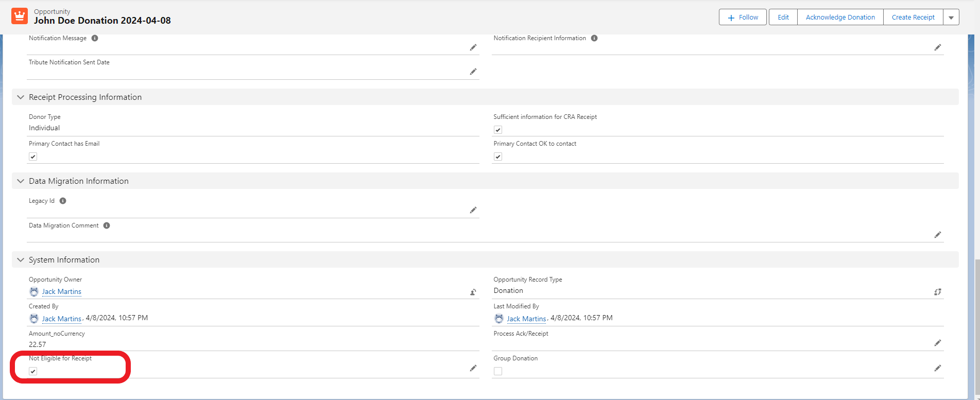
Task: Collapse System Information section
Action: [21, 259]
